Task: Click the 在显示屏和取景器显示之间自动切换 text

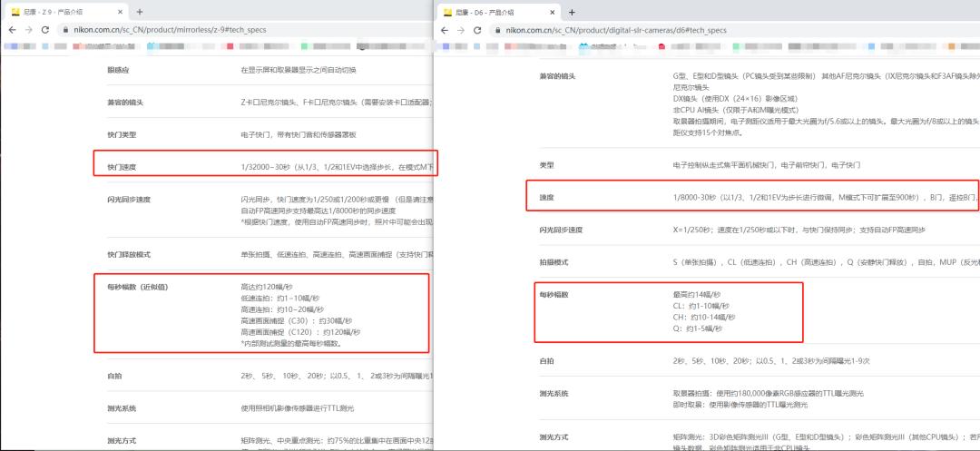Action: [299, 70]
